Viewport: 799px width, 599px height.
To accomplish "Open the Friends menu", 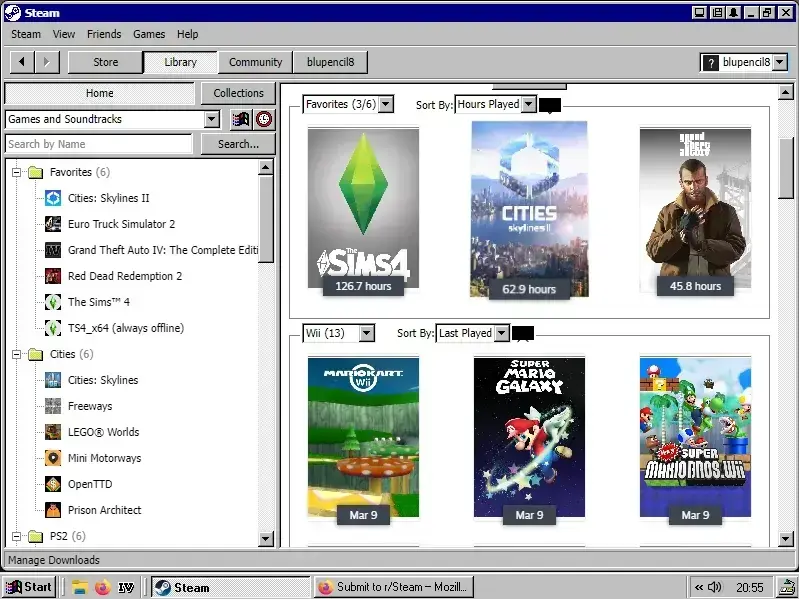I will pos(104,34).
